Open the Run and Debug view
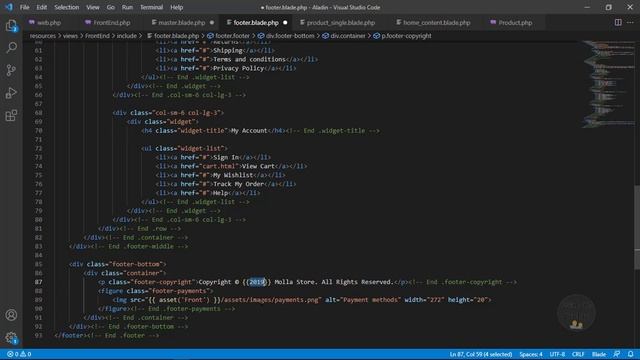640x360 pixels. (11, 93)
